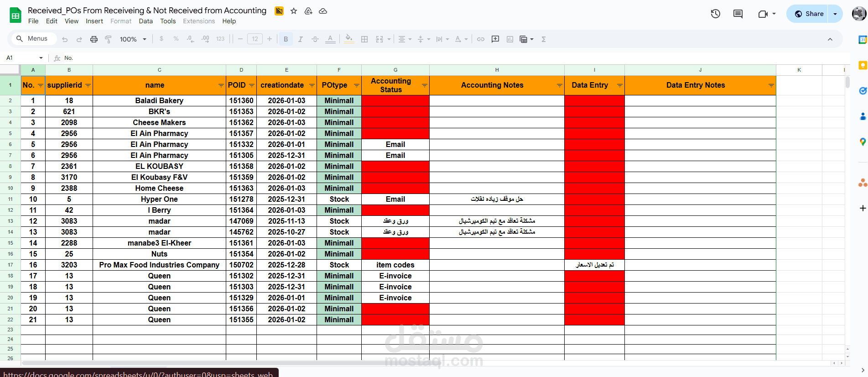Viewport: 868px width, 377px height.
Task: Select the red cell in G2
Action: 395,100
